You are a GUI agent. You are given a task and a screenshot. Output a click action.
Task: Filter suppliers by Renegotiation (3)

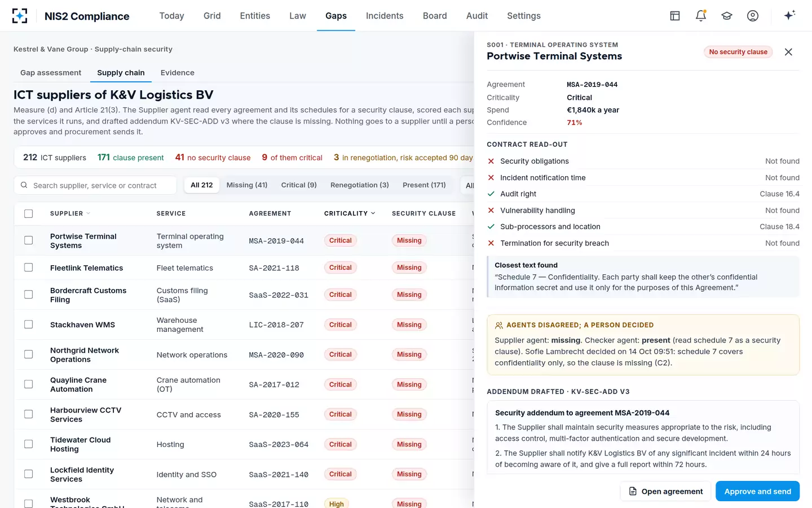(x=360, y=185)
